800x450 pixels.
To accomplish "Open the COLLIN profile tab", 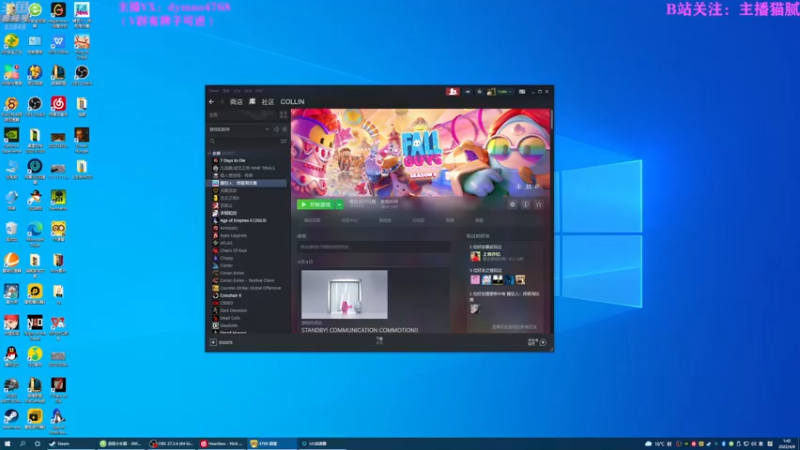I will 292,102.
